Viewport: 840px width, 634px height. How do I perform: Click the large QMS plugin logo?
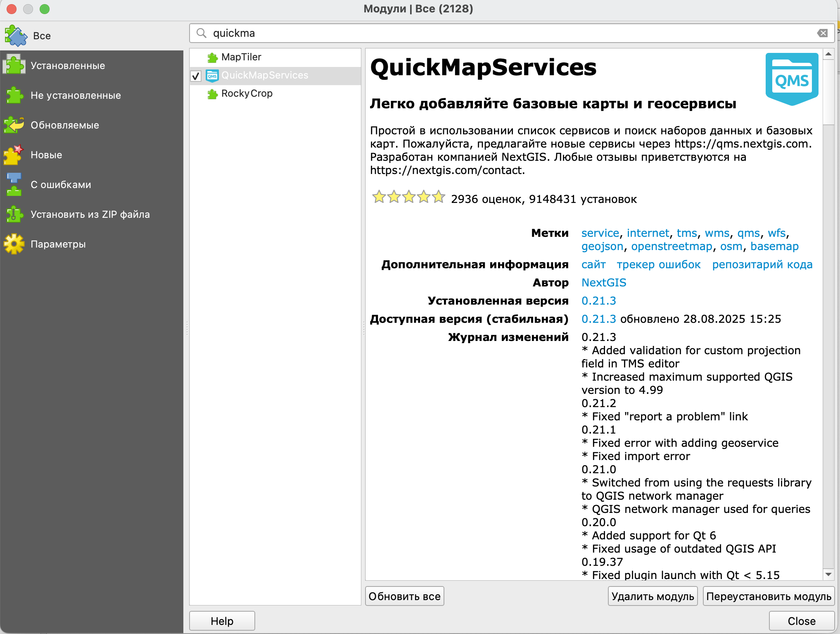pos(792,79)
